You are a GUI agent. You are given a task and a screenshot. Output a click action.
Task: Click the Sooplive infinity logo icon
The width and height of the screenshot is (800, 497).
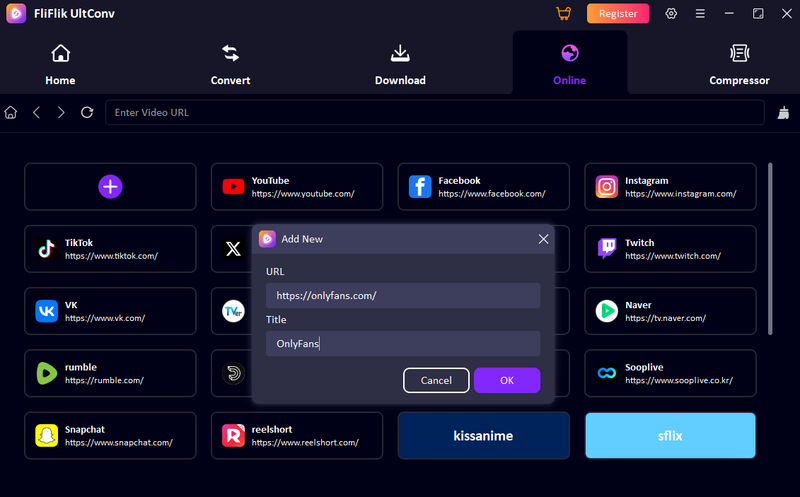607,374
